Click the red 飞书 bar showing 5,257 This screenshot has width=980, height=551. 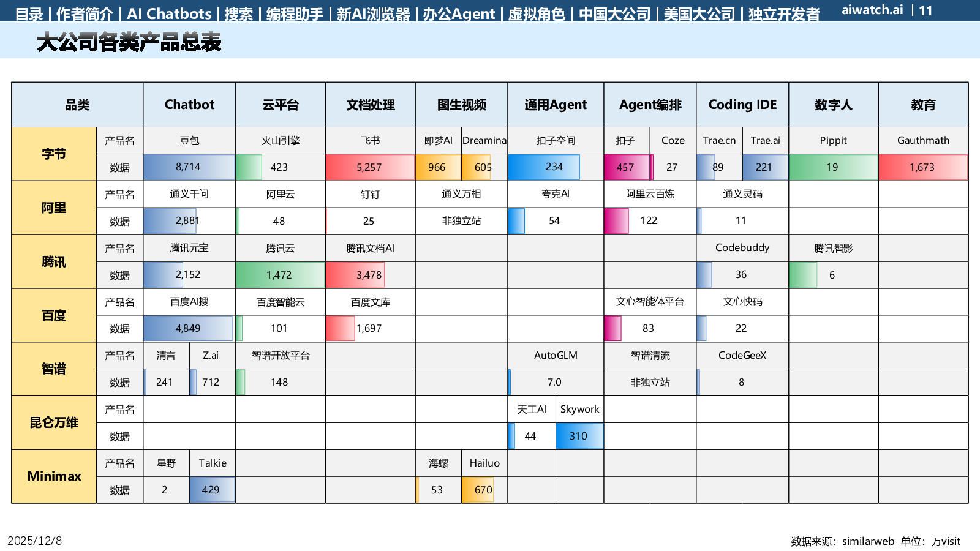coord(370,167)
